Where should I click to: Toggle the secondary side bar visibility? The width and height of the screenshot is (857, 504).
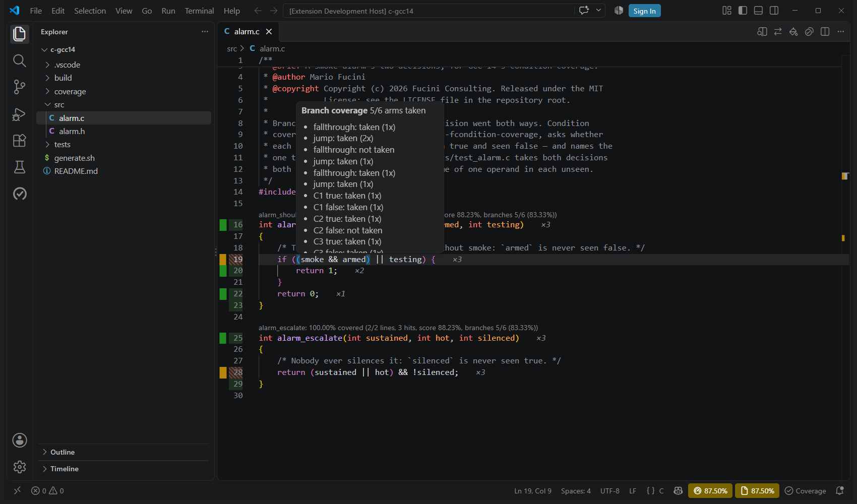click(774, 11)
